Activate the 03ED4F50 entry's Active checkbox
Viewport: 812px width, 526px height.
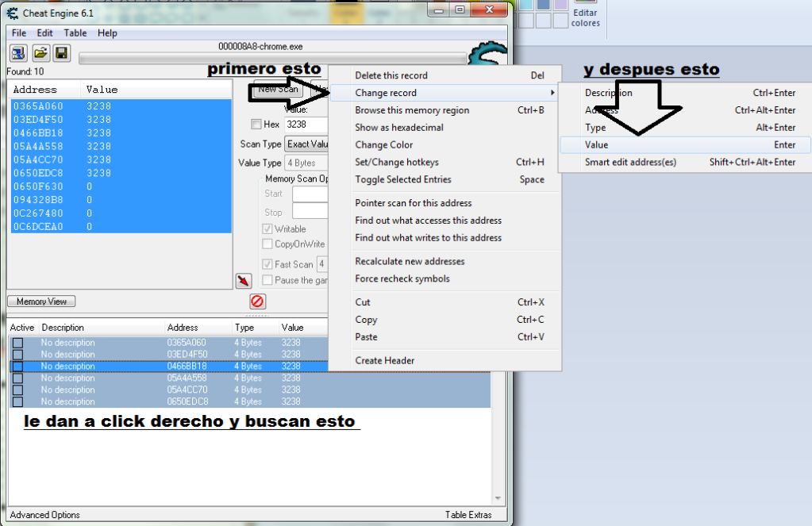(17, 355)
